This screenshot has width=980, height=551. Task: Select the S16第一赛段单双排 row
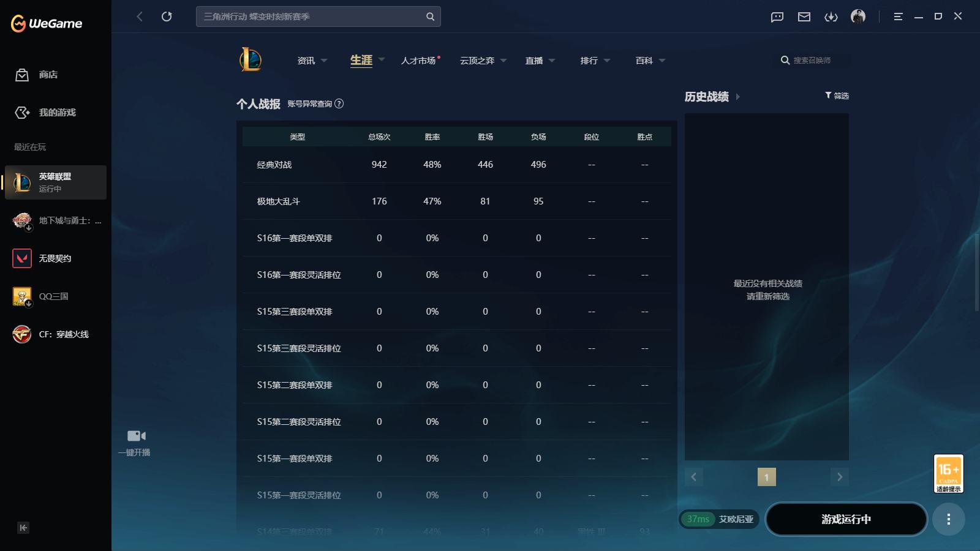pyautogui.click(x=457, y=238)
